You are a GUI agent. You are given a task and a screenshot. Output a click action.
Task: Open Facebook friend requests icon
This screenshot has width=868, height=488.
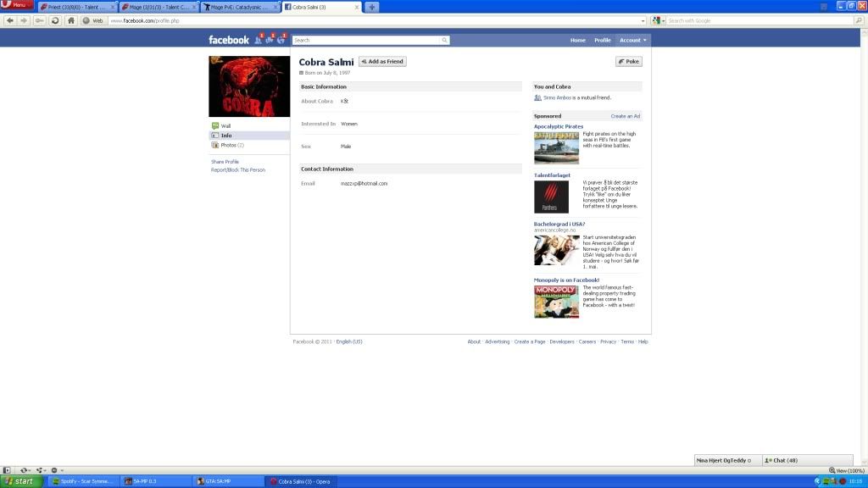(259, 40)
